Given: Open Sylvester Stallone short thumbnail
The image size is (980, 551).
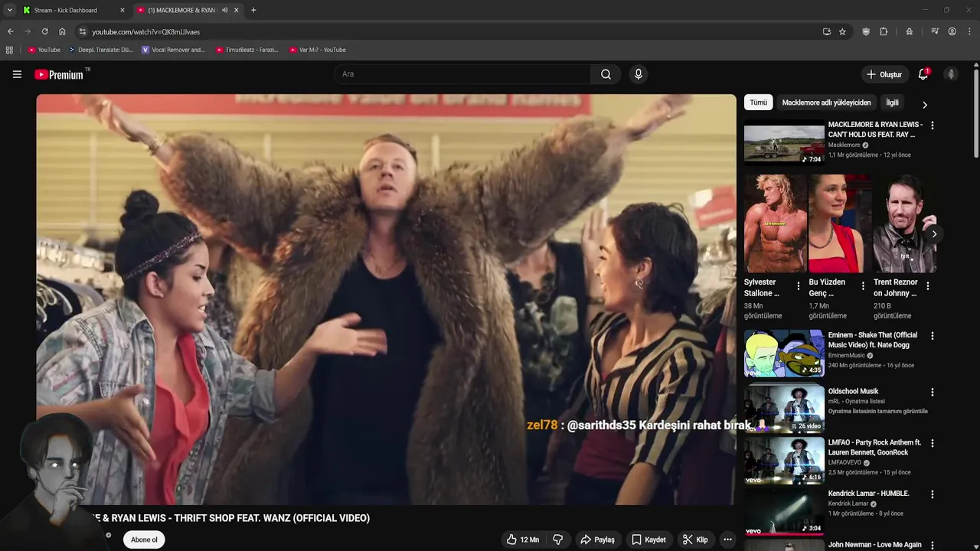Looking at the screenshot, I should click(775, 223).
